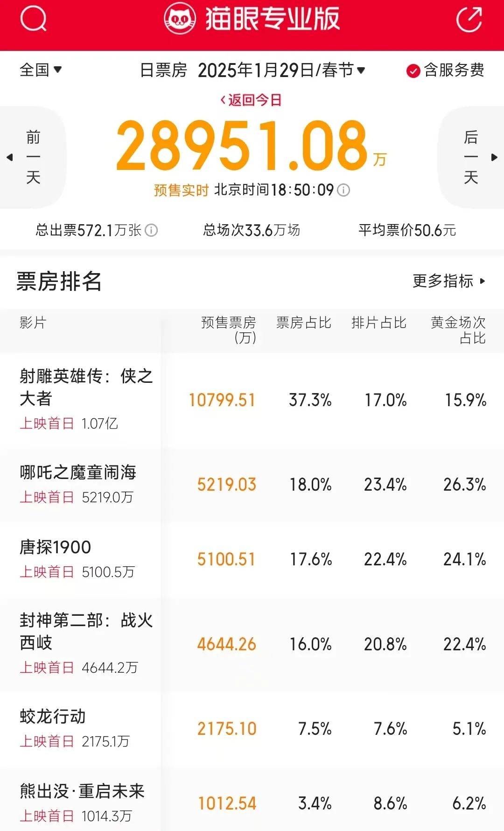Open 封神第二部：战火西岐 movie row
Viewport: 504px width, 831px height.
86,631
